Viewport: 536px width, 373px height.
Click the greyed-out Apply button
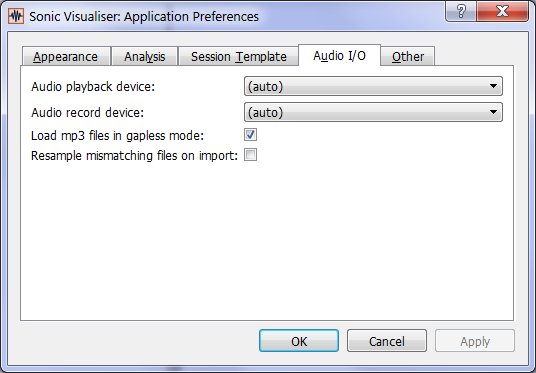(x=475, y=341)
